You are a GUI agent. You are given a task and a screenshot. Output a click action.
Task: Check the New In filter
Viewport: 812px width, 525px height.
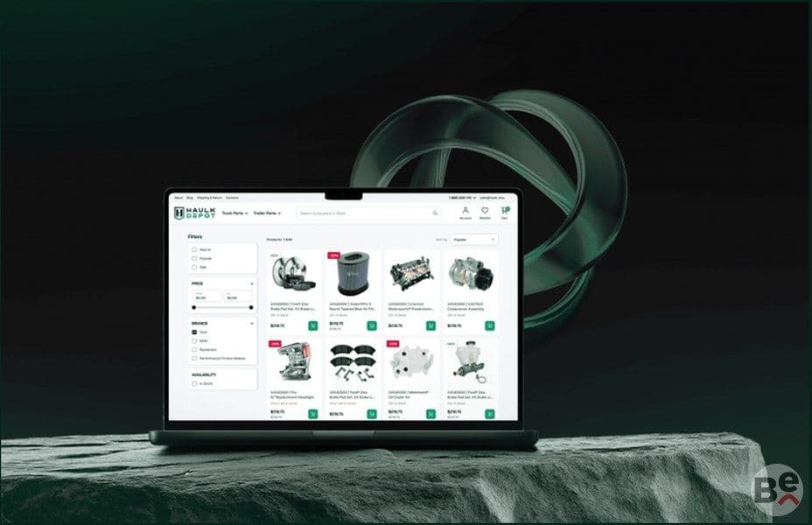click(x=194, y=249)
